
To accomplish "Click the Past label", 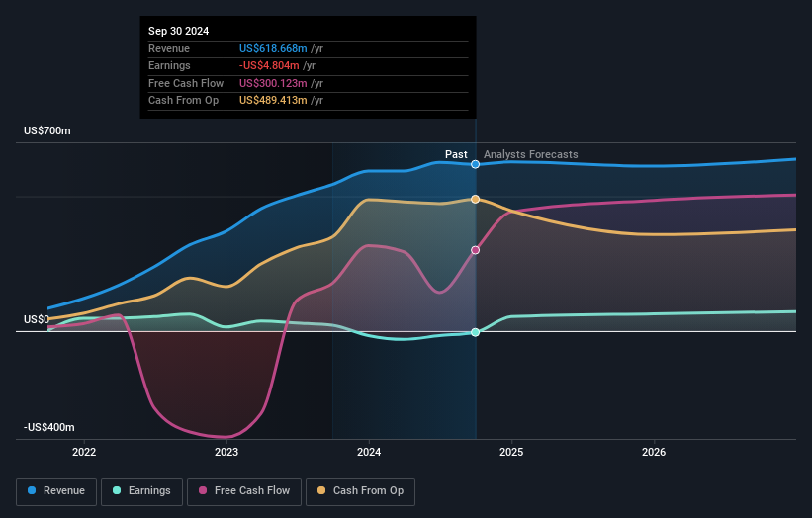I will [456, 154].
